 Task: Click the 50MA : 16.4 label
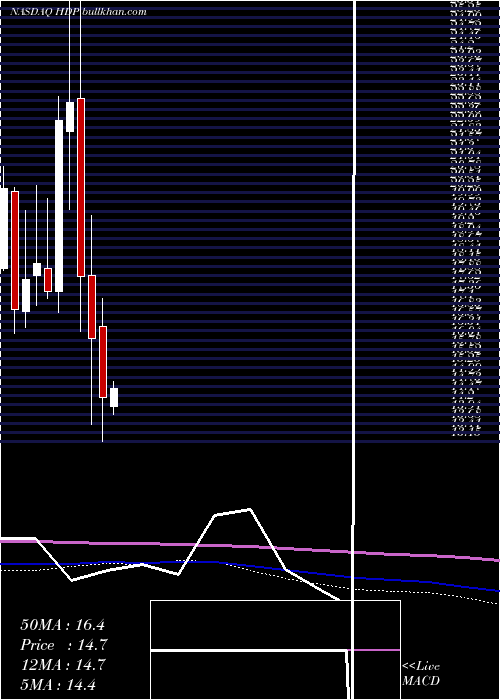pyautogui.click(x=62, y=625)
